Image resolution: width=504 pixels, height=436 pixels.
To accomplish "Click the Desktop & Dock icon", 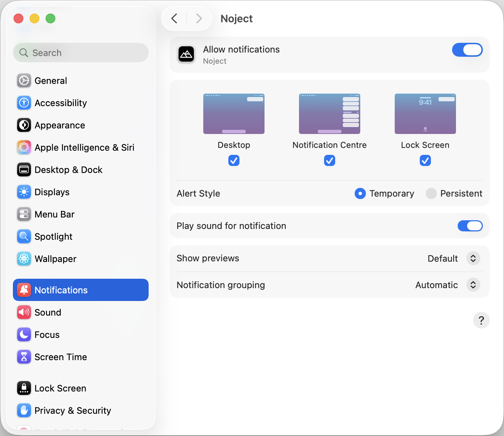I will (24, 170).
